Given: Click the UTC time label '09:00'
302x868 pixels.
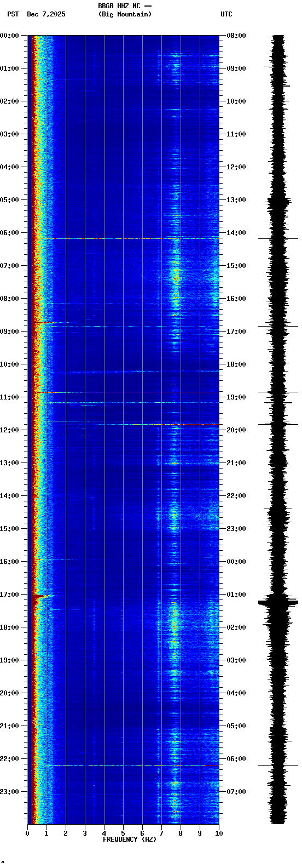Looking at the screenshot, I should [x=236, y=68].
